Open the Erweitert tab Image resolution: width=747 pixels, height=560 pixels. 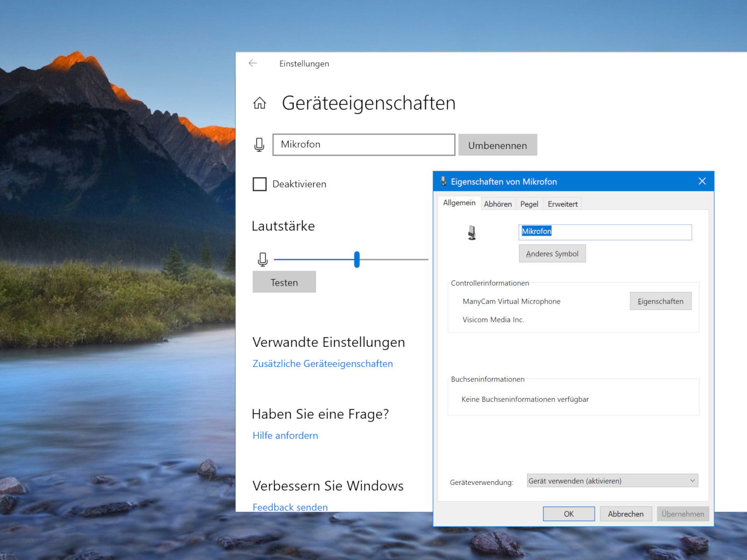tap(563, 204)
